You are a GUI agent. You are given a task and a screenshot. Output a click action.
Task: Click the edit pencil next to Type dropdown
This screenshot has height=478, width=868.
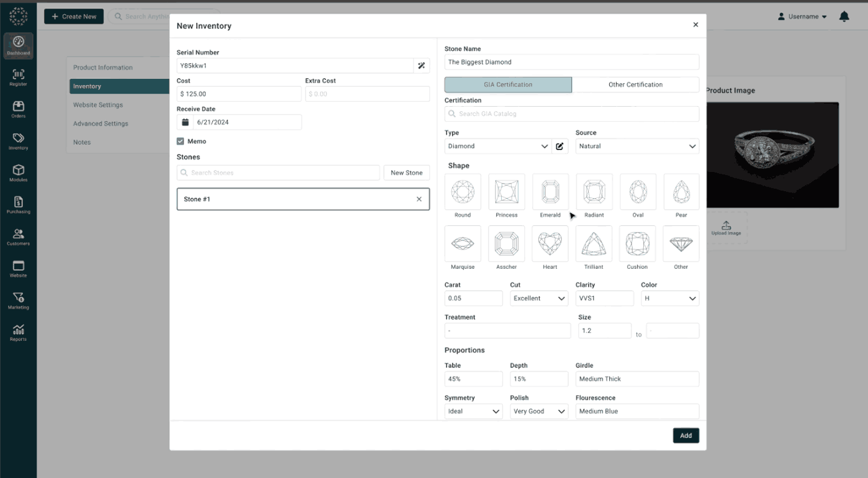coord(559,146)
